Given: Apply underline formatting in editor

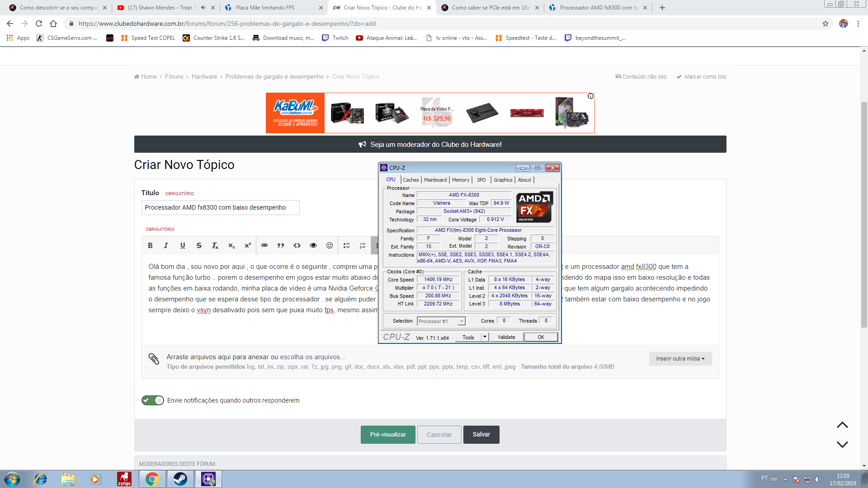Looking at the screenshot, I should 183,245.
